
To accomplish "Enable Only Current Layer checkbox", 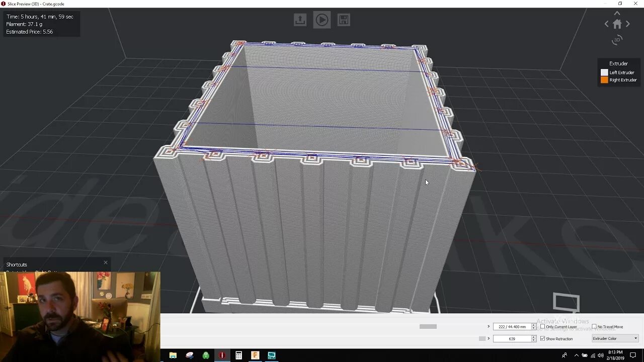I will (542, 327).
